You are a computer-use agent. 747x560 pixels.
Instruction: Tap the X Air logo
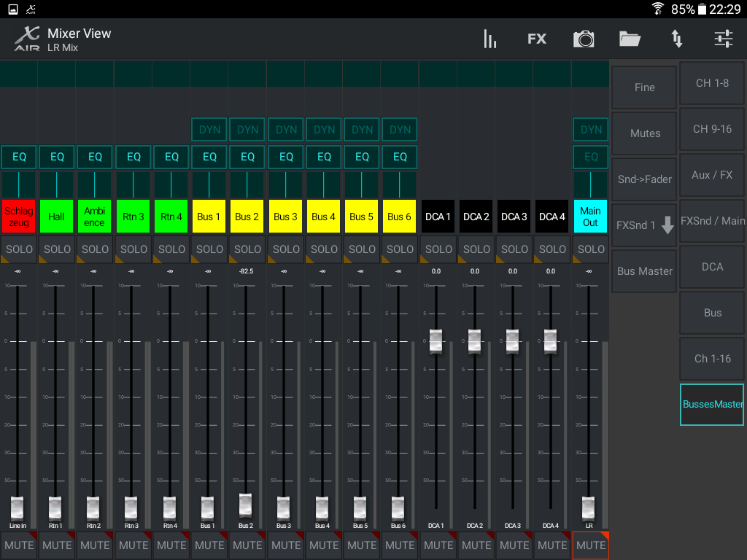click(x=27, y=39)
